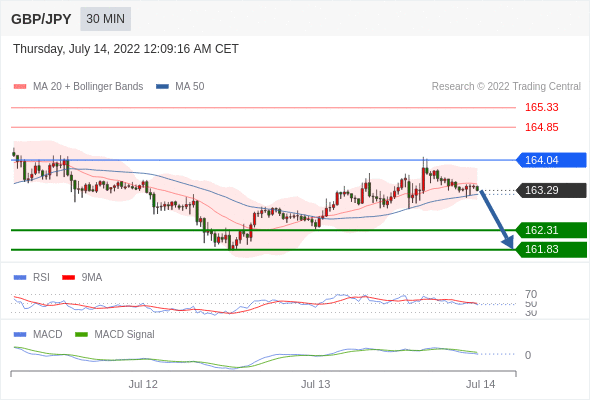The image size is (590, 400).
Task: Click the Research Trading Central credit text
Action: coord(506,87)
